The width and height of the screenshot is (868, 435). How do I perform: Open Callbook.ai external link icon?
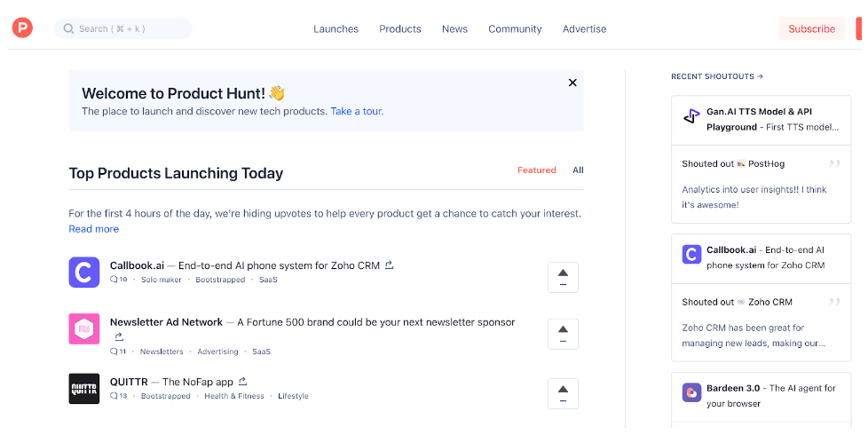click(x=389, y=265)
